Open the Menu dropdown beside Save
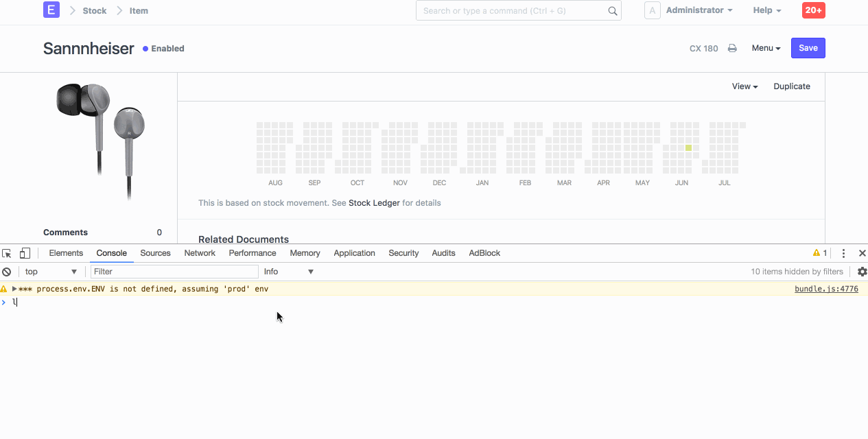Screen dimensions: 868x439 pyautogui.click(x=766, y=48)
